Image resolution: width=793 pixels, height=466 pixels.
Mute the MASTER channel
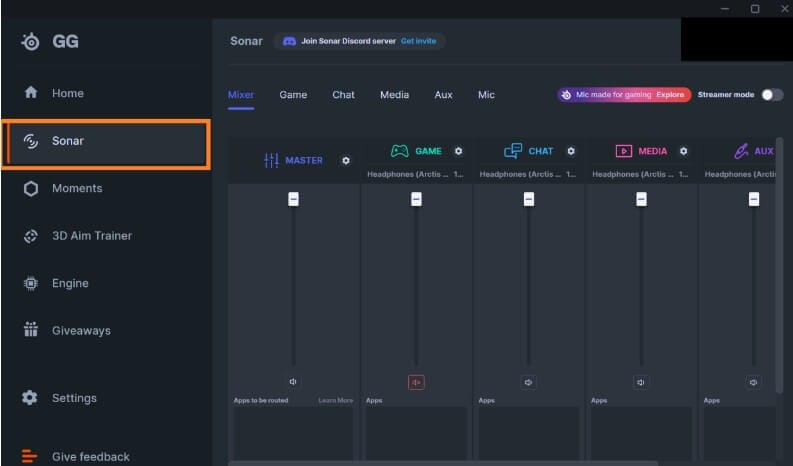tap(293, 382)
